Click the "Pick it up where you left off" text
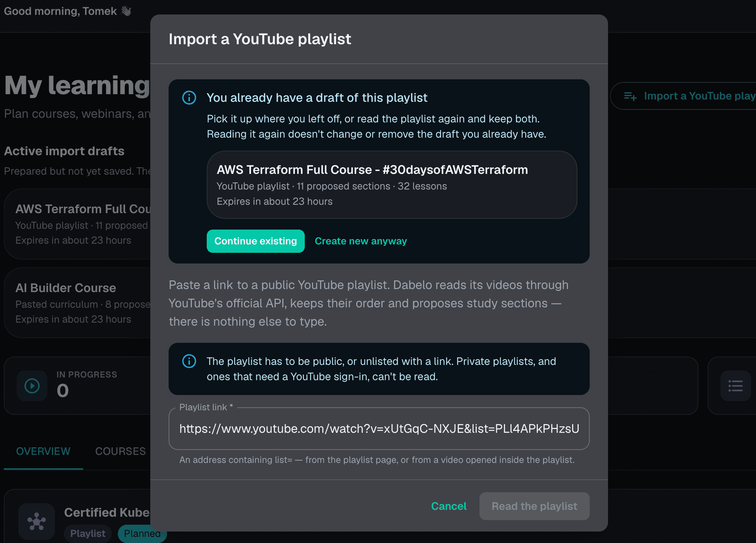The width and height of the screenshot is (756, 543). (376, 127)
